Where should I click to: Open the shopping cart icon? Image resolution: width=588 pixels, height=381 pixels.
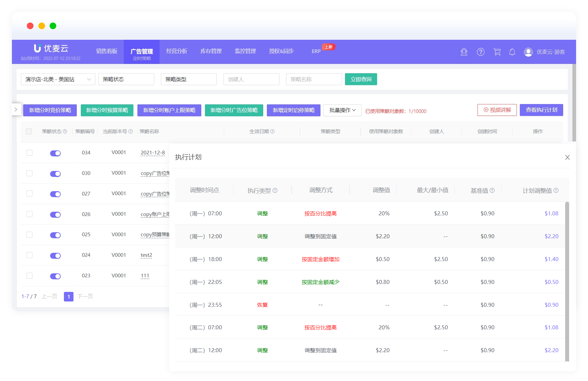497,52
